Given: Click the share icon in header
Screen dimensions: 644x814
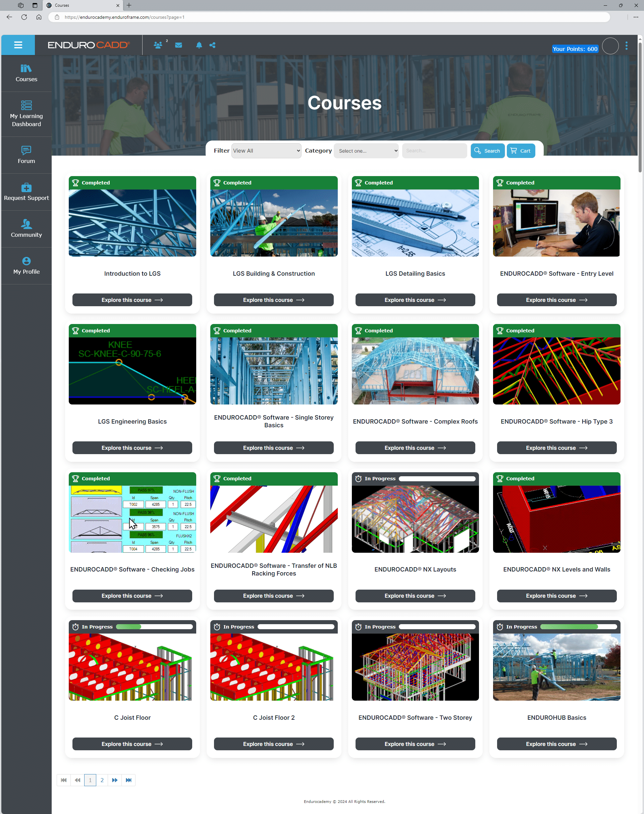Looking at the screenshot, I should [213, 45].
